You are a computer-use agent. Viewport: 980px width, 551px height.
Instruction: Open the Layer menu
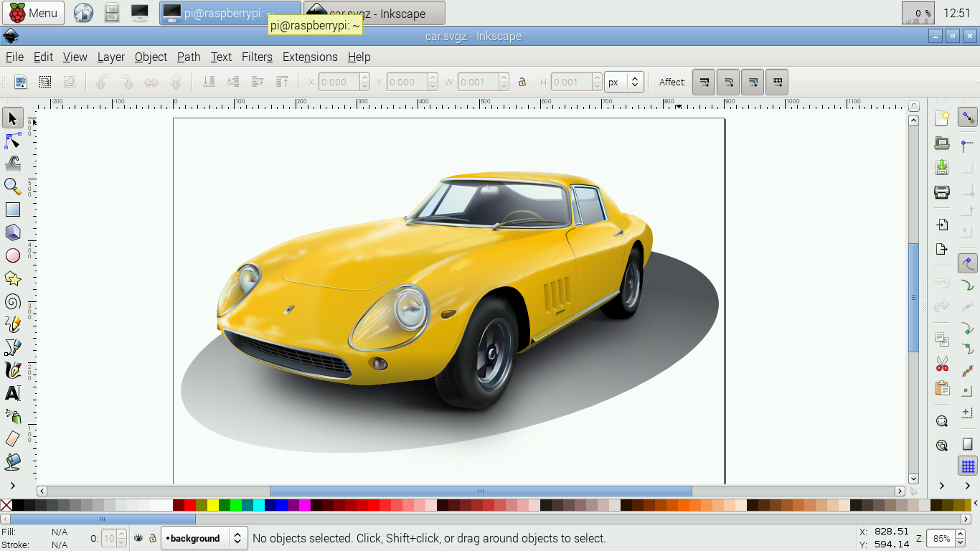111,57
